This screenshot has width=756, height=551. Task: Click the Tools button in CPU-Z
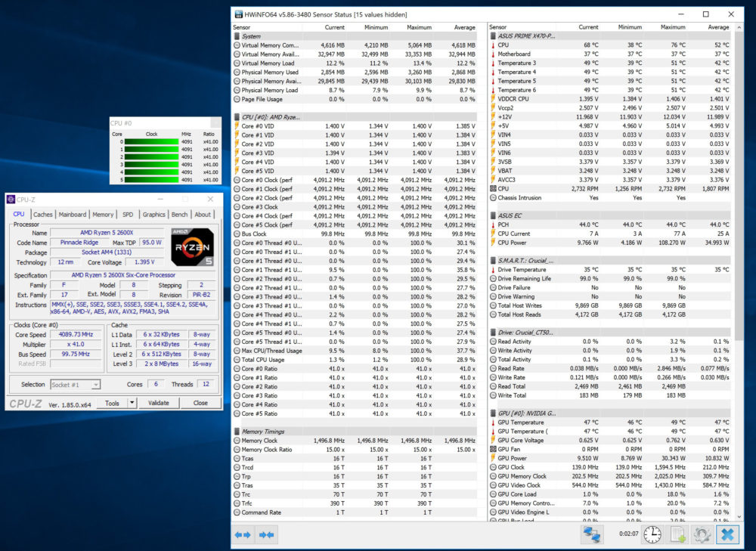pos(113,403)
